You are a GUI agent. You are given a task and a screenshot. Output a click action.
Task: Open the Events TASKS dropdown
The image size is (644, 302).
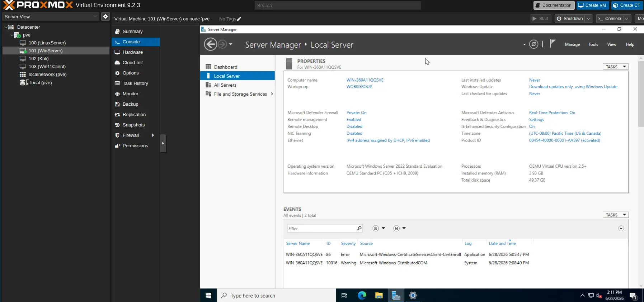[x=616, y=215]
